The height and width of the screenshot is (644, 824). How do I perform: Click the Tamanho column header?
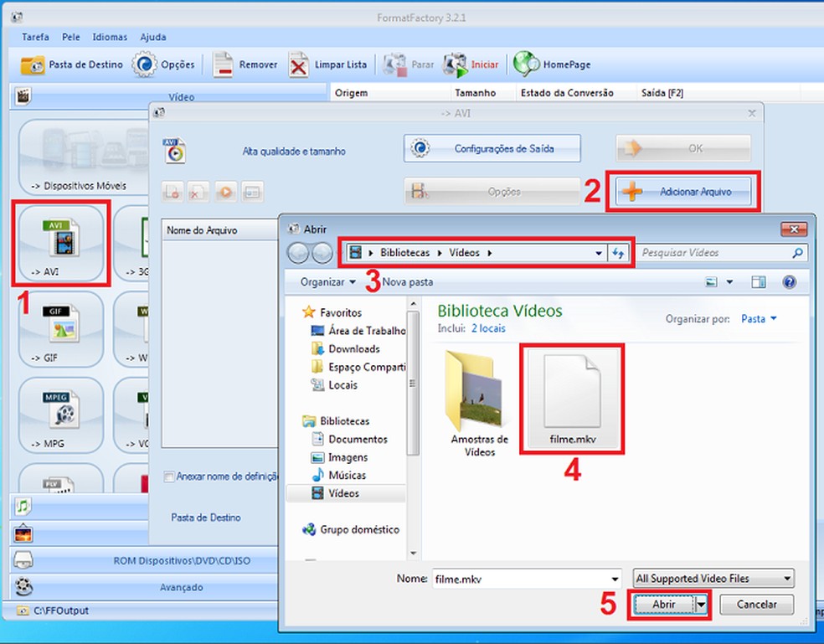[x=483, y=93]
